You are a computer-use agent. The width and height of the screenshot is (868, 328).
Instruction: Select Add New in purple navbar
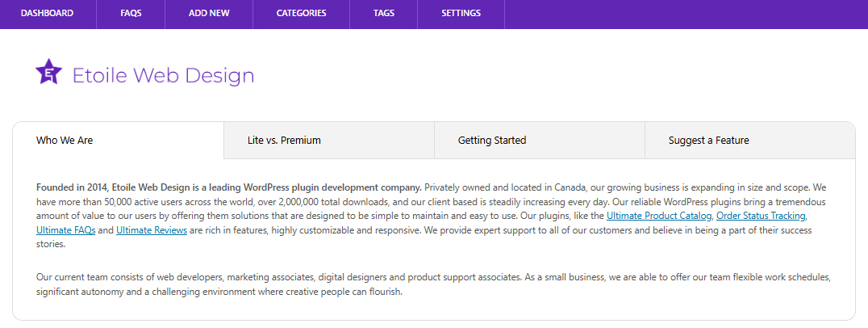point(209,13)
